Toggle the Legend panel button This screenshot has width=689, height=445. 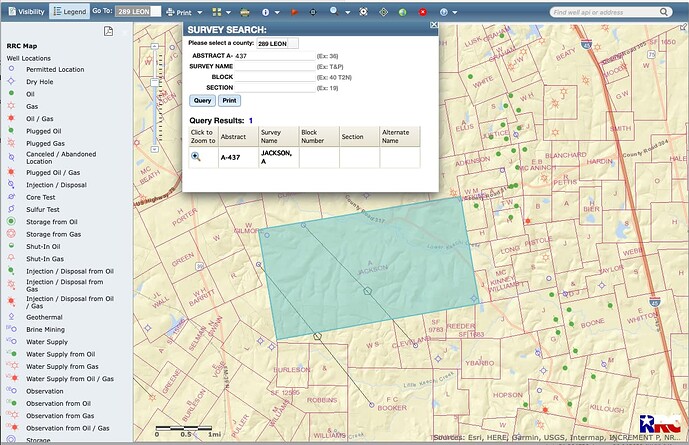tap(69, 12)
